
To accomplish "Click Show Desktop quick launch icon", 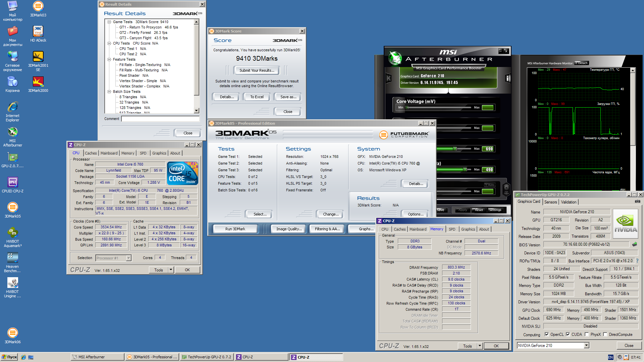I will [31, 357].
